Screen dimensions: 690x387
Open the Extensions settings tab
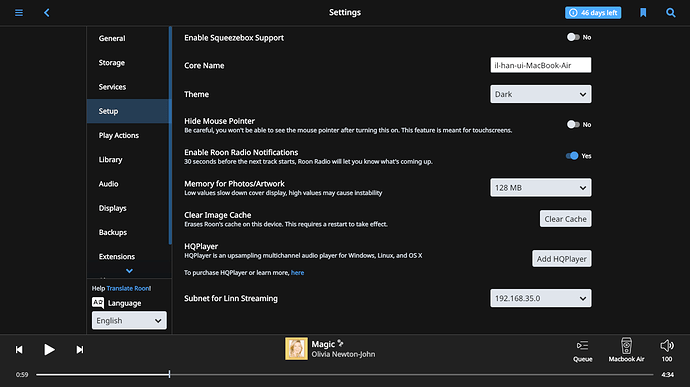tap(128, 256)
